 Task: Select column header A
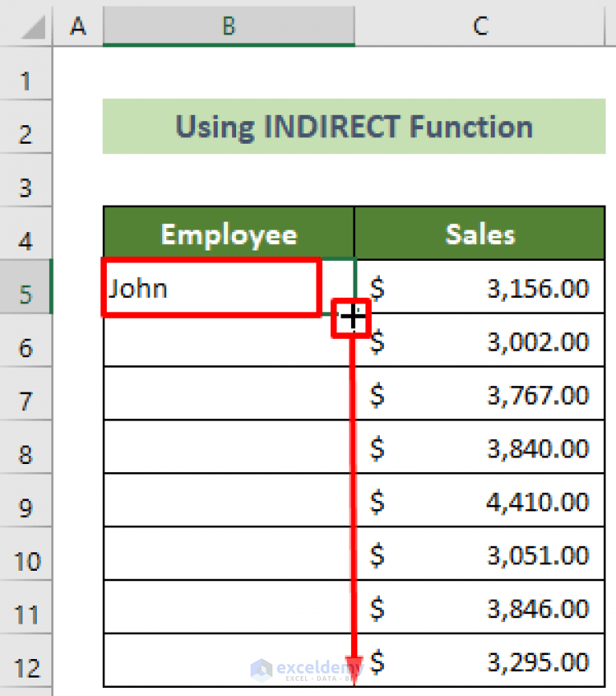pos(77,25)
